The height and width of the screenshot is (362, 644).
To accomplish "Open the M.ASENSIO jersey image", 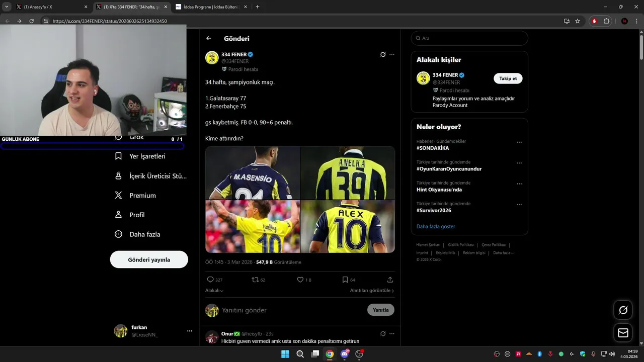I will 253,173.
